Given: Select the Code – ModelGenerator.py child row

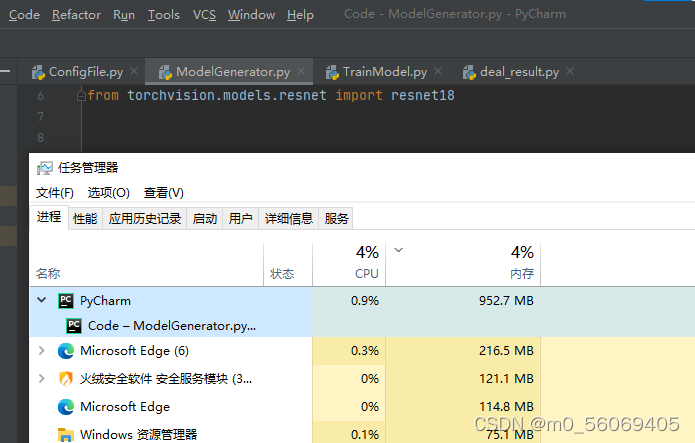Looking at the screenshot, I should (x=172, y=326).
